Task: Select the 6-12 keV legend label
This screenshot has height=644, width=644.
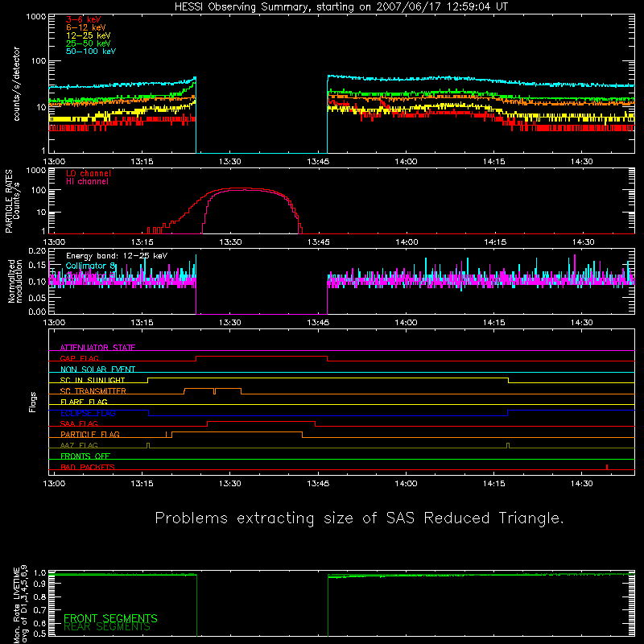Action: pyautogui.click(x=85, y=27)
